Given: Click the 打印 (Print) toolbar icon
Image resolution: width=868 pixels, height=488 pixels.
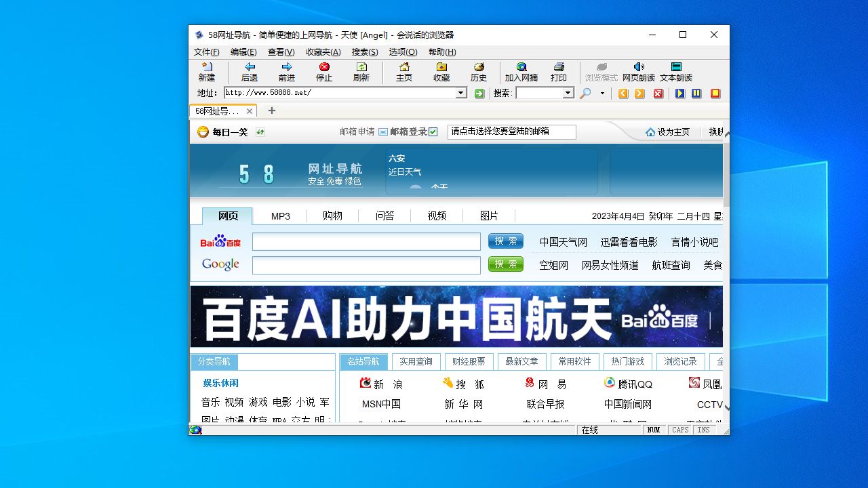Looking at the screenshot, I should point(558,72).
